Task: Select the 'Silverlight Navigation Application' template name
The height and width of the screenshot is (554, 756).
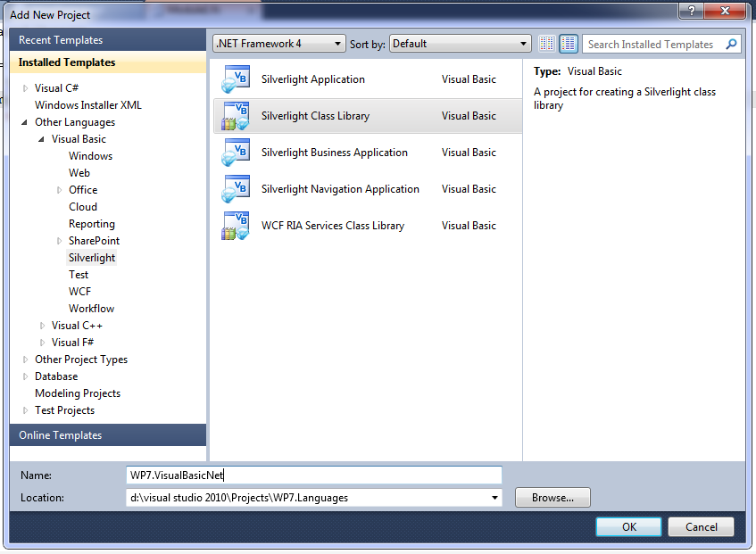Action: pyautogui.click(x=340, y=189)
